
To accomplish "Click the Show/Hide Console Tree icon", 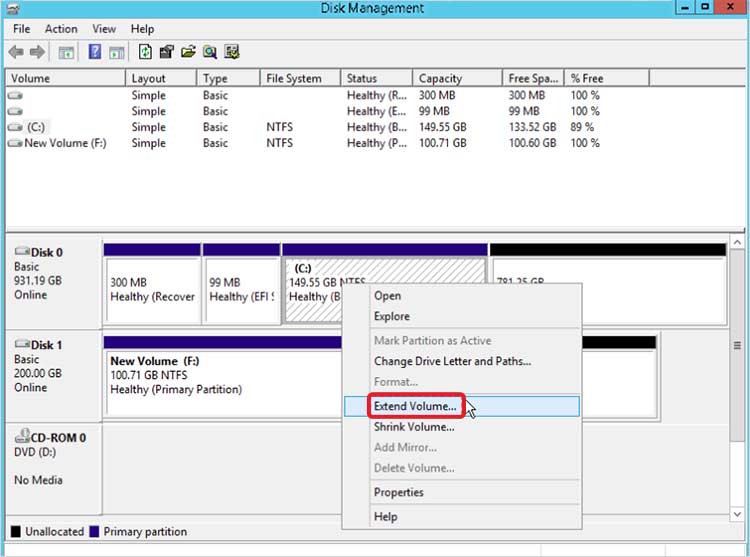I will click(66, 52).
